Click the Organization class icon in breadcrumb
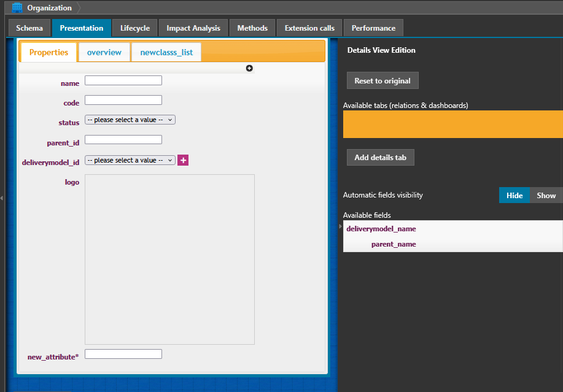Viewport: 563px width, 392px height. coord(17,8)
